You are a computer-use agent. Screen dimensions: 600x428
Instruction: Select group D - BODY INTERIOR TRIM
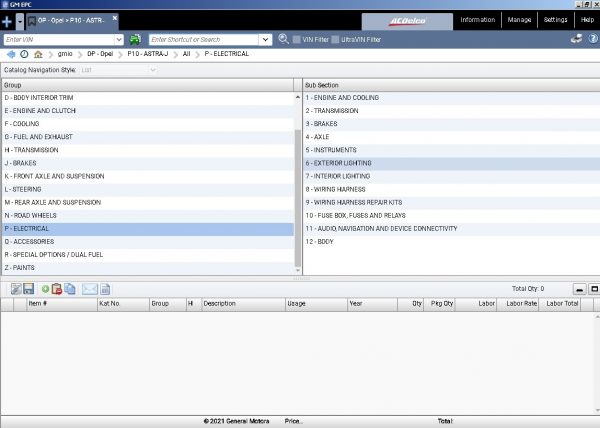coord(148,98)
